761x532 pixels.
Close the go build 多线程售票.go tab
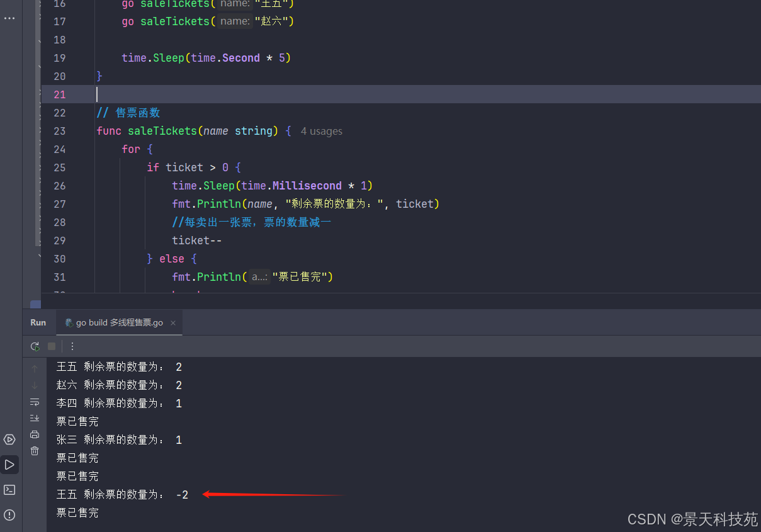(173, 323)
